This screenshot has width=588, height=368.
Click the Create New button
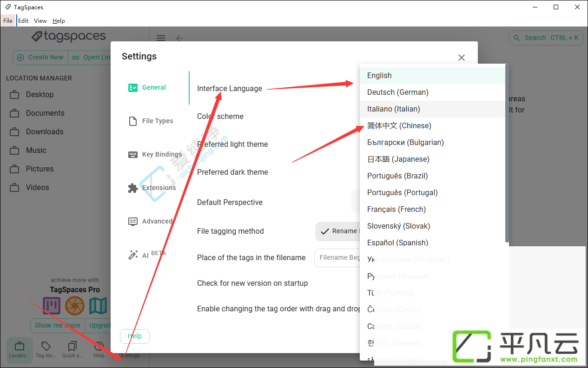(40, 57)
